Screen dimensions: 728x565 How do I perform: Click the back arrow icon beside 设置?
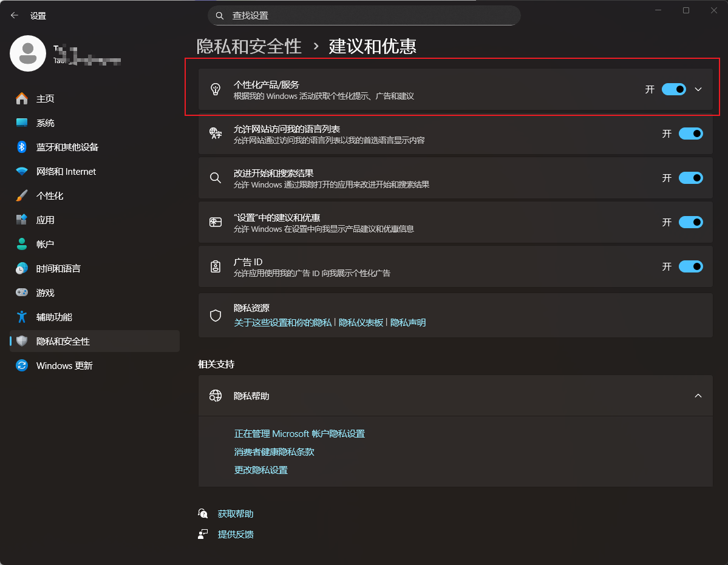click(15, 15)
